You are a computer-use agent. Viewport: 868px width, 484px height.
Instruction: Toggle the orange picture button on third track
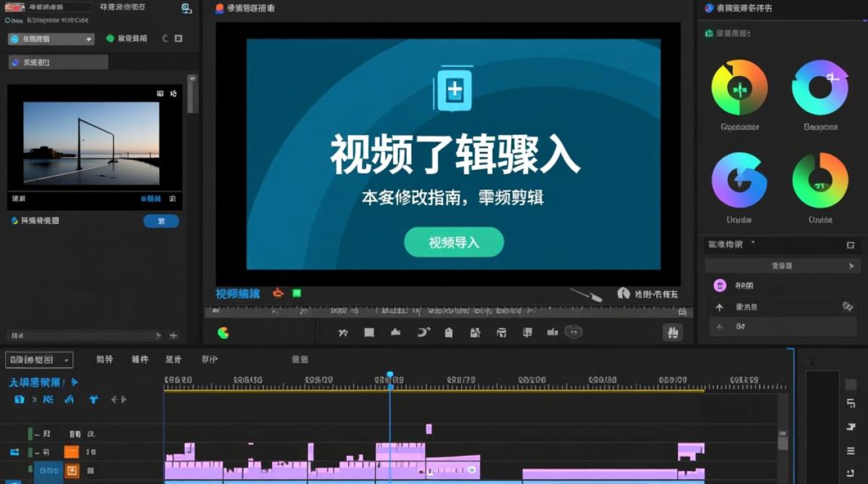coord(72,470)
